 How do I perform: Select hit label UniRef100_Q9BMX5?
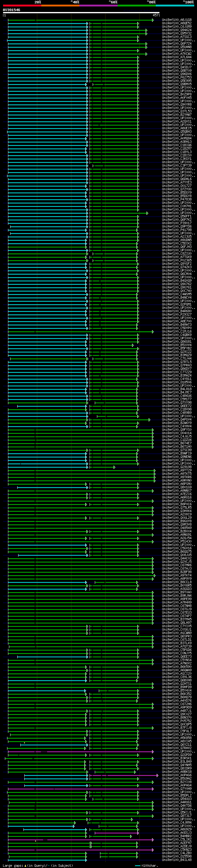(x=177, y=84)
